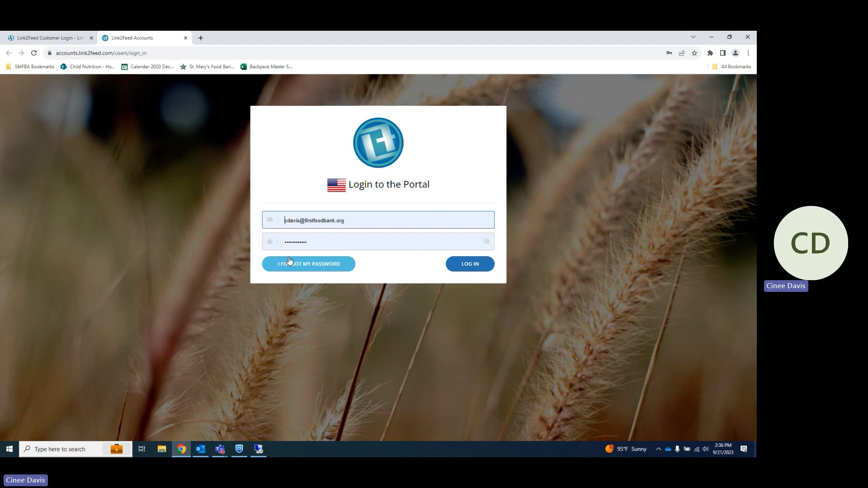Image resolution: width=868 pixels, height=488 pixels.
Task: Open Task View on taskbar
Action: (142, 449)
